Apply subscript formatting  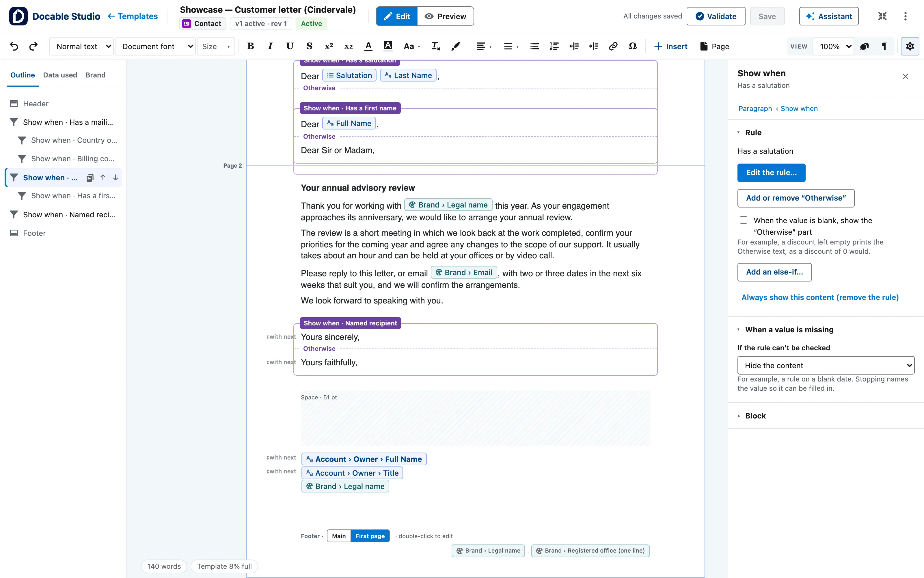349,46
